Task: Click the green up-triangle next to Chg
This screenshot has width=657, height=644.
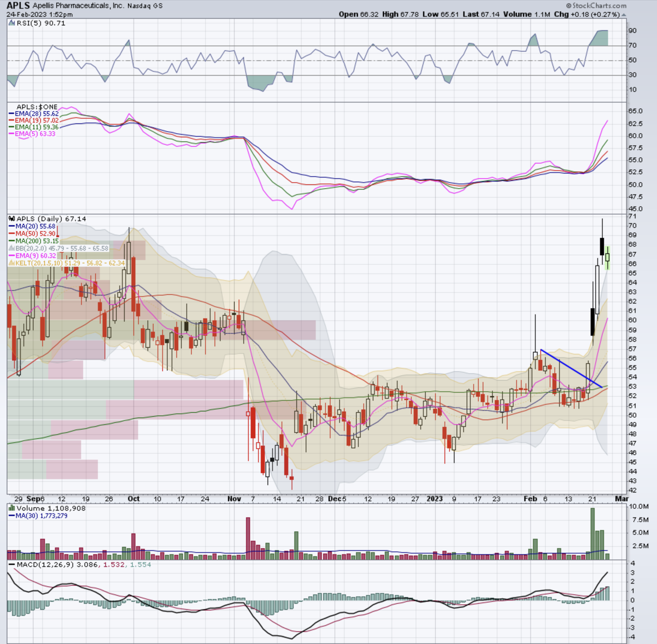Action: [x=624, y=15]
